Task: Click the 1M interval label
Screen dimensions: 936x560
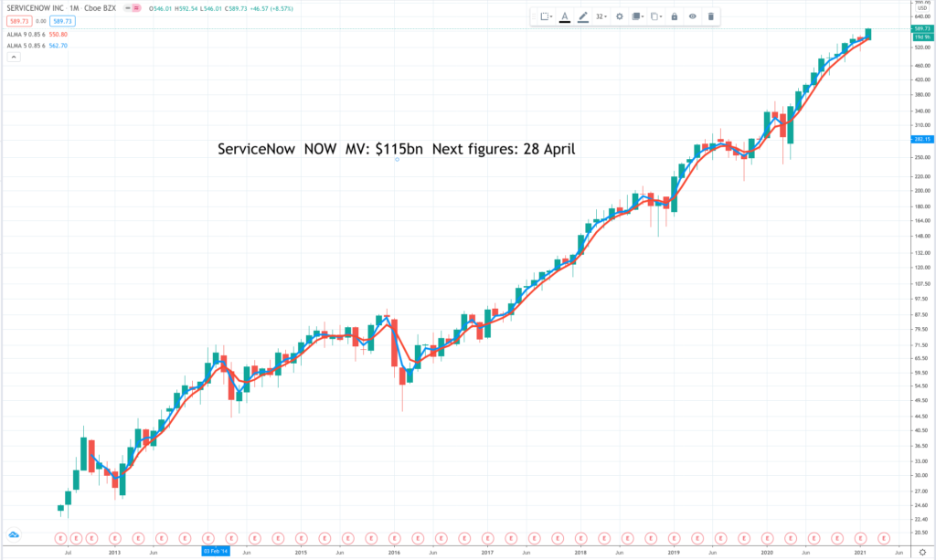Action: pos(74,8)
